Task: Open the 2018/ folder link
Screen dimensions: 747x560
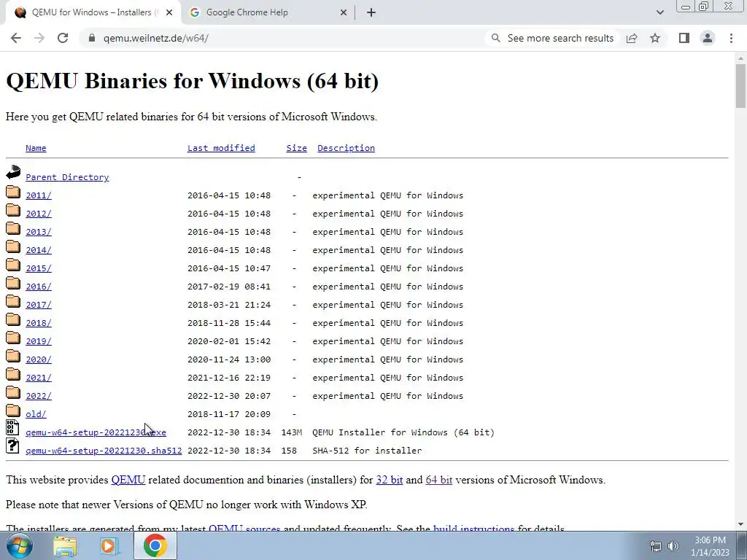Action: point(39,323)
